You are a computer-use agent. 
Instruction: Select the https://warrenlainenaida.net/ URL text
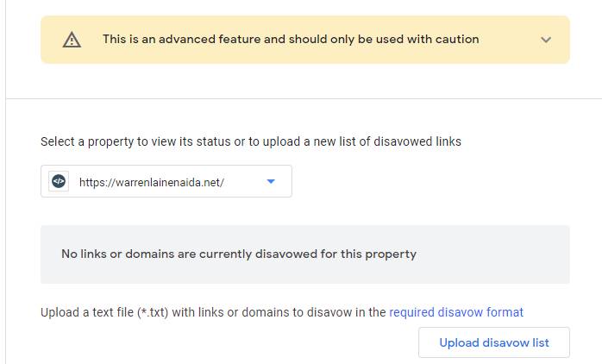(x=152, y=182)
